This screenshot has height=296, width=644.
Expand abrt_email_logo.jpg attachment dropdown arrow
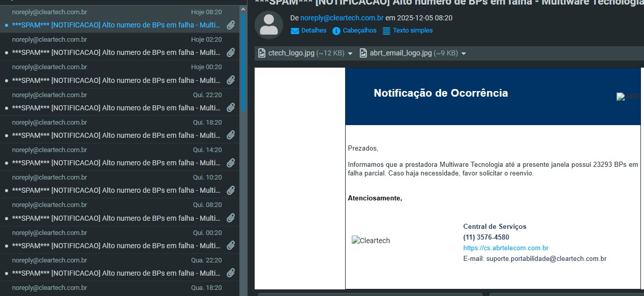click(464, 53)
